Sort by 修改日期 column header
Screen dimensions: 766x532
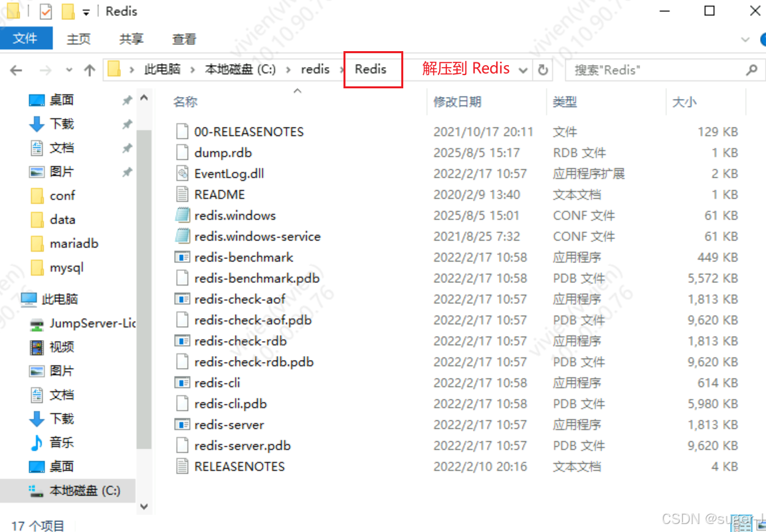pos(457,102)
